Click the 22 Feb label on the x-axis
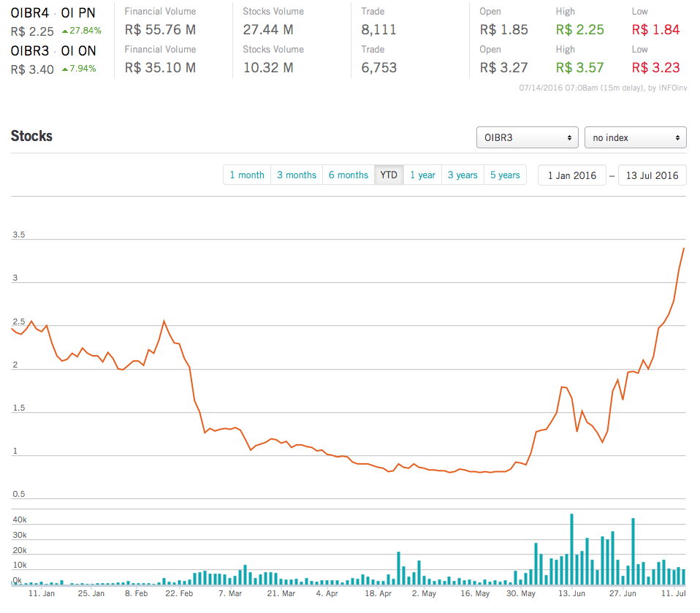 tap(179, 594)
